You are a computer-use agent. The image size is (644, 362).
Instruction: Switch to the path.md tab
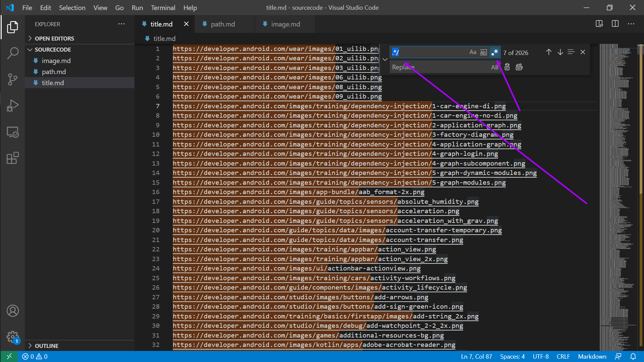click(x=223, y=24)
